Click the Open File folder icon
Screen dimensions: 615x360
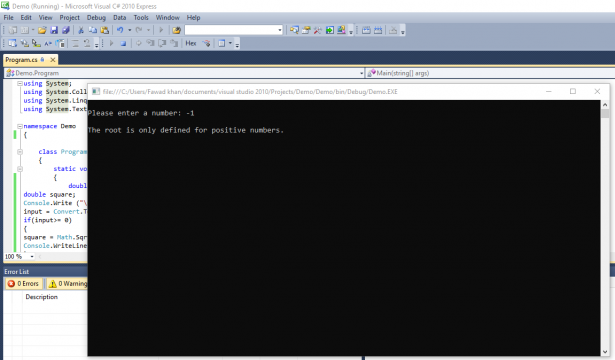point(42,30)
